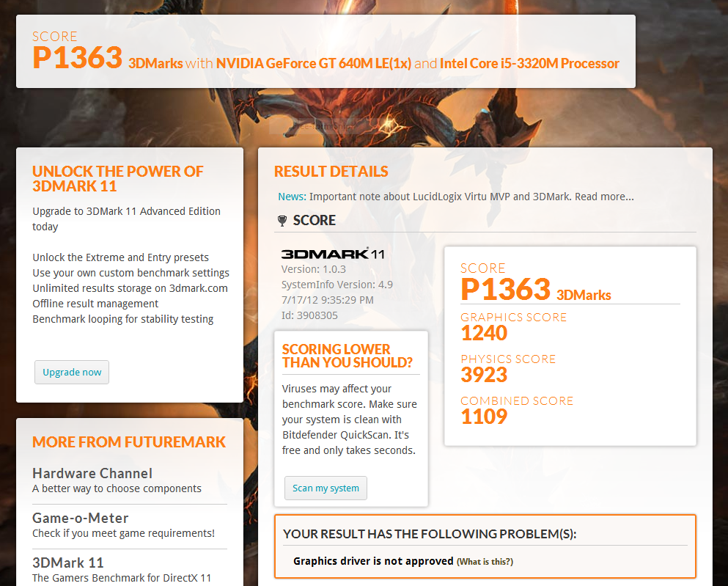This screenshot has width=728, height=586.
Task: Click Unlimited results storage on 3dmark.com line
Action: (130, 288)
